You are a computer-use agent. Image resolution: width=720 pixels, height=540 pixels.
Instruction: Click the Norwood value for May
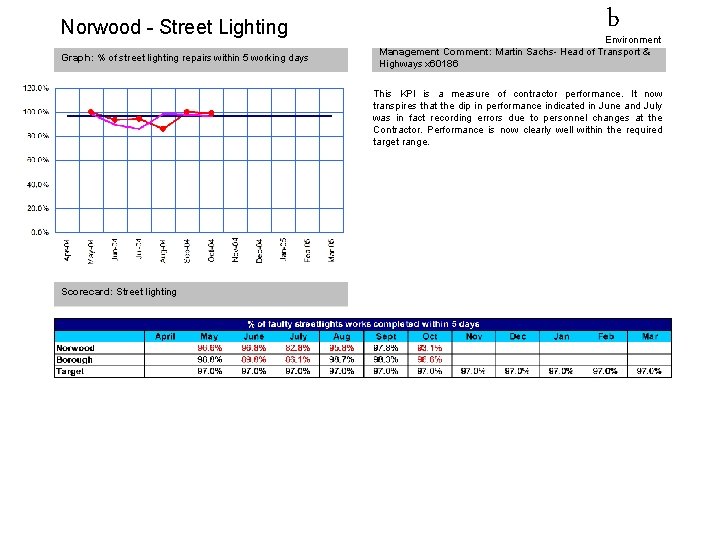(209, 348)
